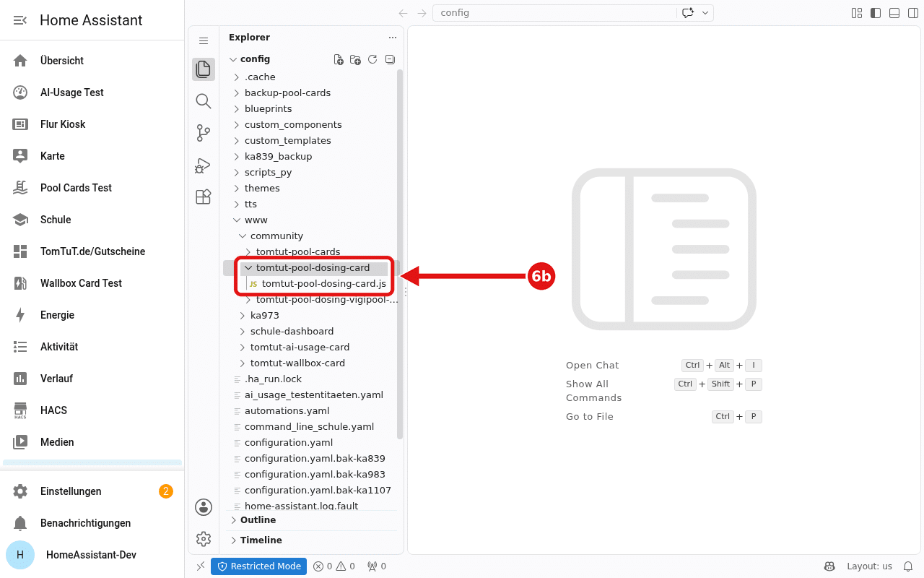Select the Explorer activity bar icon

[x=204, y=69]
